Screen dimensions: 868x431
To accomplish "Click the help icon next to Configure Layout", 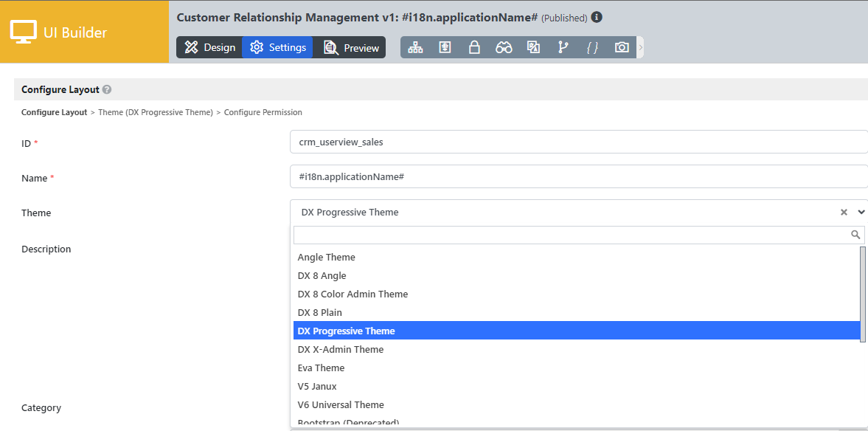I will point(107,89).
